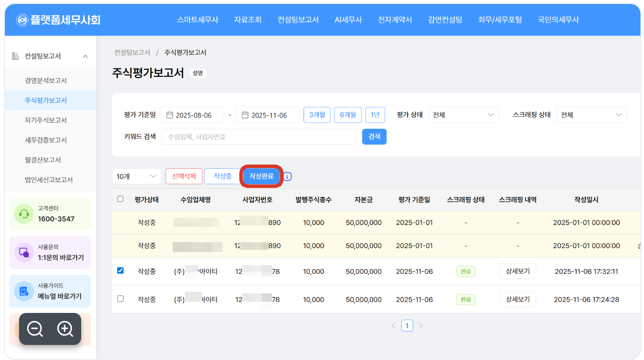The height and width of the screenshot is (360, 644).
Task: Click 완료 badge in row 17:24:28
Action: click(x=466, y=300)
